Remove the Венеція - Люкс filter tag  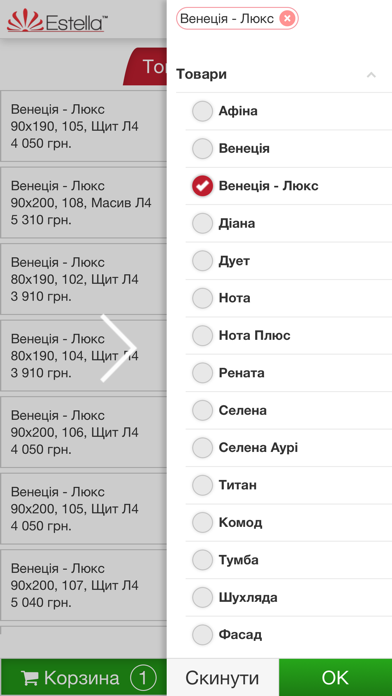(287, 18)
